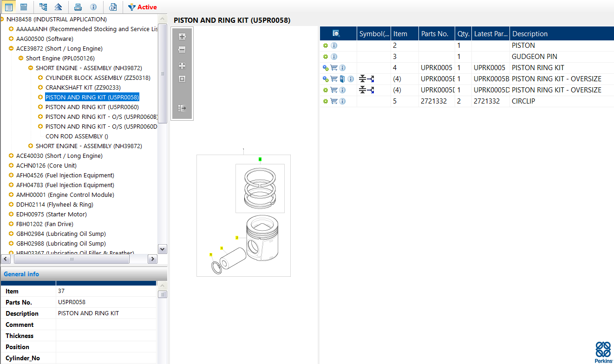Expand the AAG00500 (Software) node
614x364 pixels.
[x=11, y=39]
